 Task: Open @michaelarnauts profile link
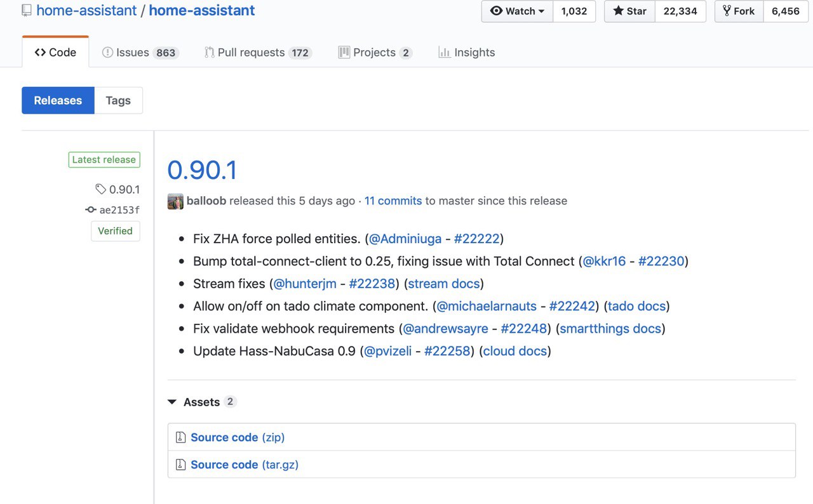click(487, 306)
